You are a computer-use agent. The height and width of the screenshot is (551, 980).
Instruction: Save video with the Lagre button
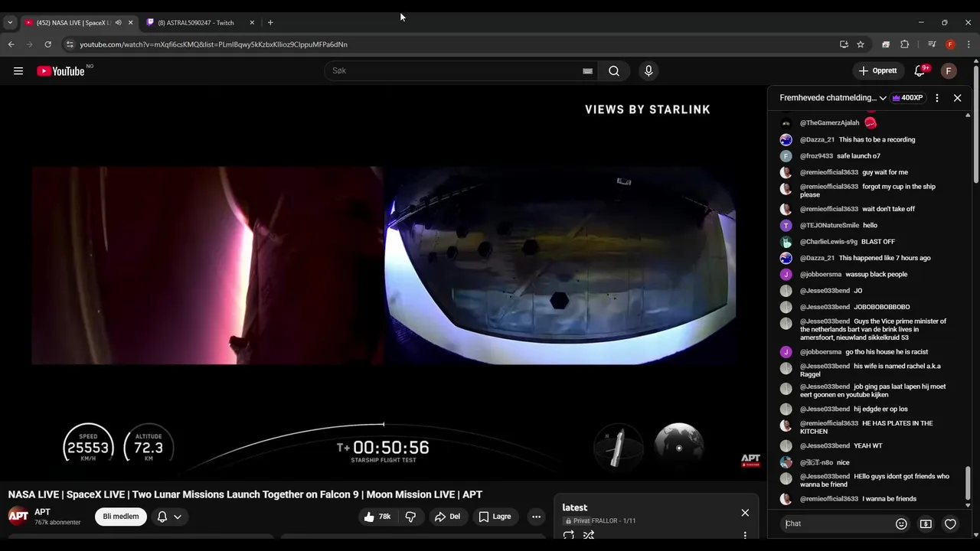[495, 517]
